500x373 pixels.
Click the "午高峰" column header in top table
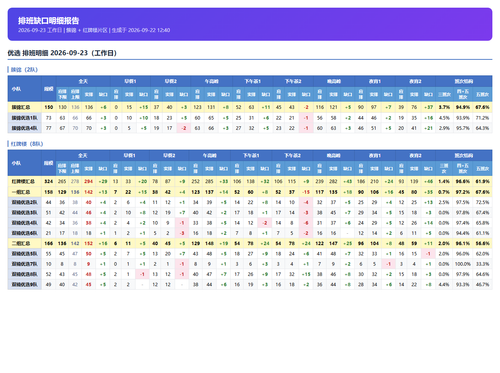click(211, 81)
